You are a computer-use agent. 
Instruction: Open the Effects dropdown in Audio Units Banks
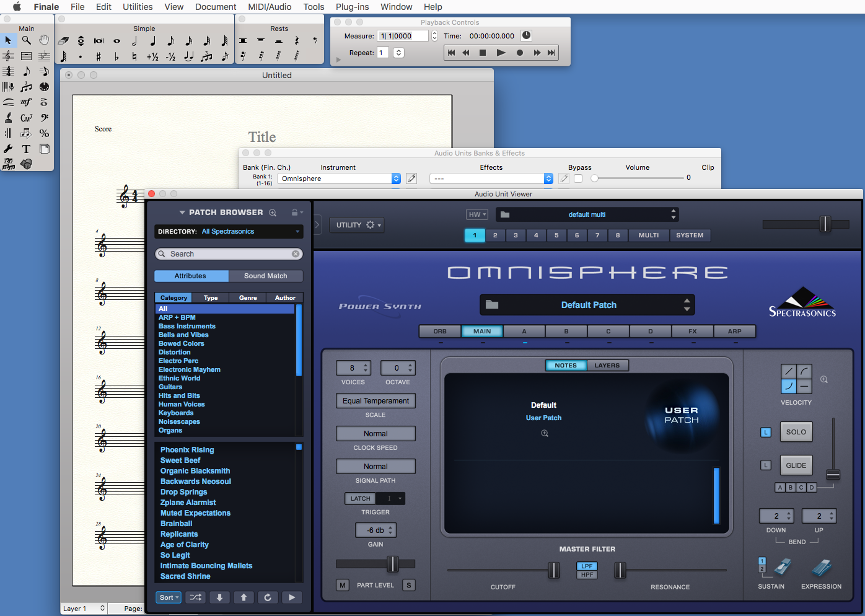pyautogui.click(x=491, y=178)
